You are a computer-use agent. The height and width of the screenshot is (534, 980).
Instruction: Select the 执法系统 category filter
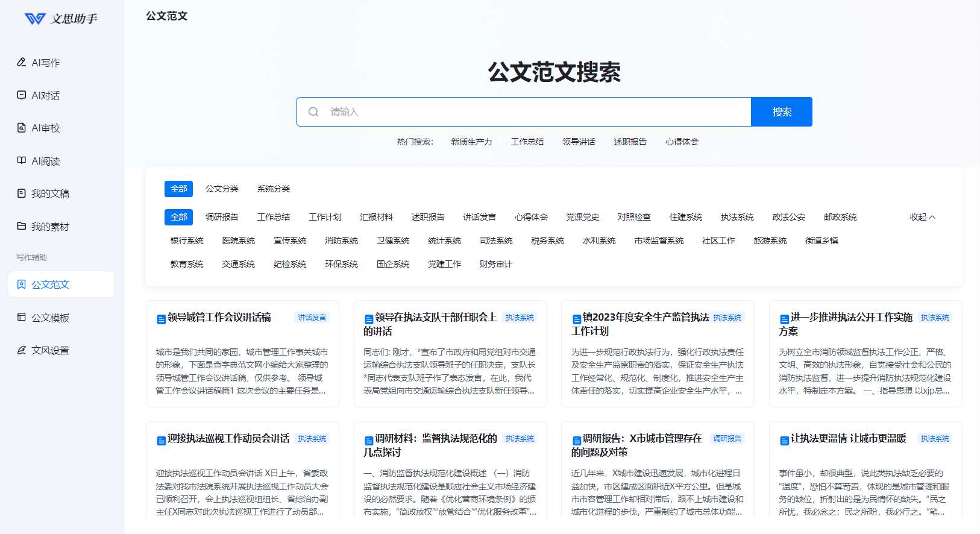737,217
